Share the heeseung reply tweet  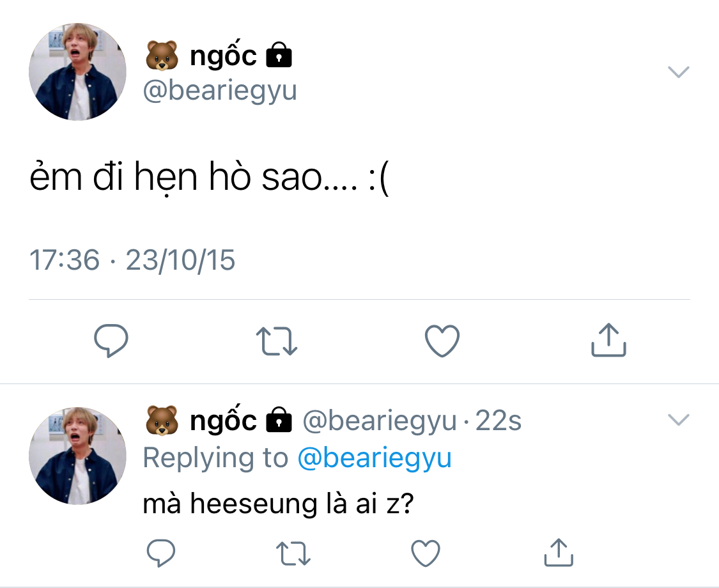558,553
